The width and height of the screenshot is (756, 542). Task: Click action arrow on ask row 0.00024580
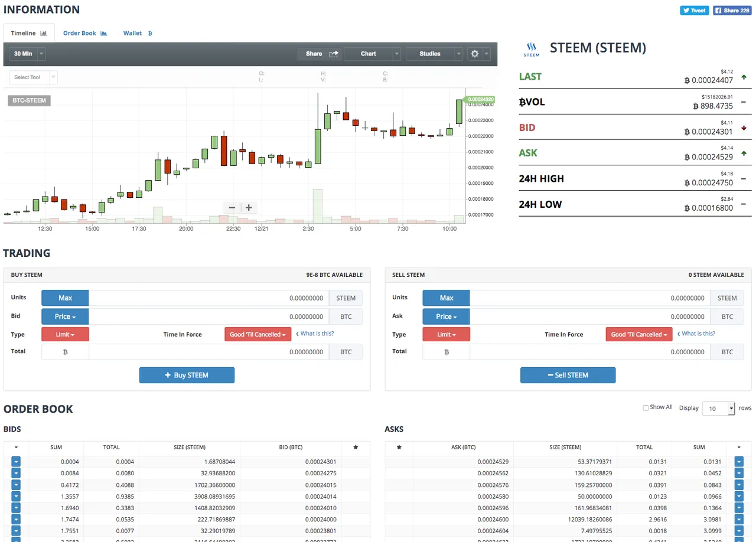(x=739, y=496)
